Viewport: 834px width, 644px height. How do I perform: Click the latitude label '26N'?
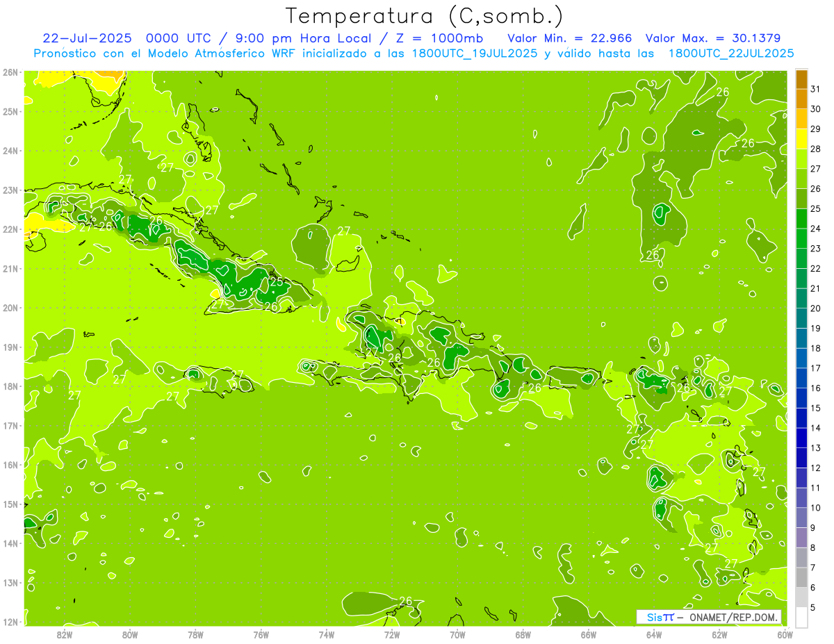[10, 72]
